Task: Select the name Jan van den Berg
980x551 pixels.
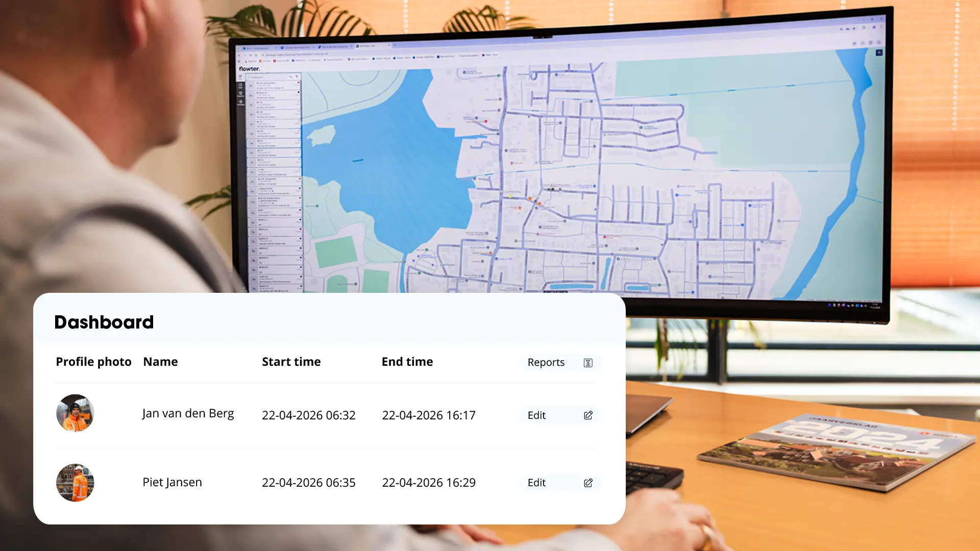Action: pos(188,413)
